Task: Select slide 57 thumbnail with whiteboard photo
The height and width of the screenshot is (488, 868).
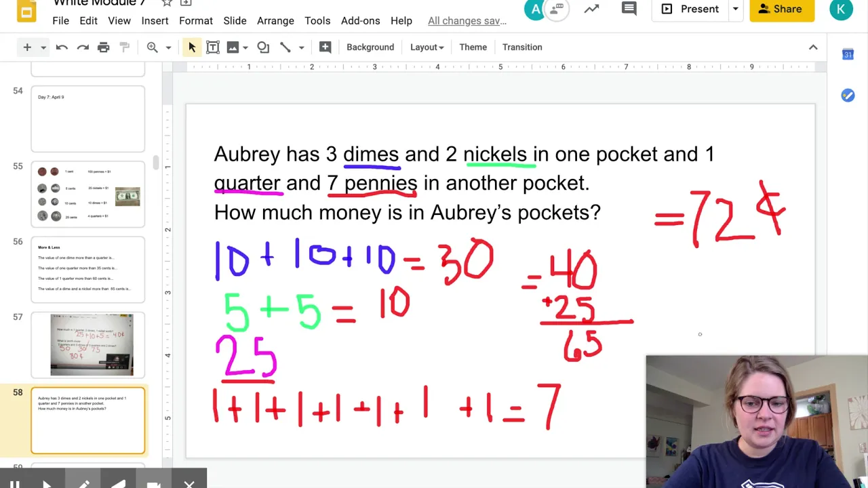Action: 87,345
